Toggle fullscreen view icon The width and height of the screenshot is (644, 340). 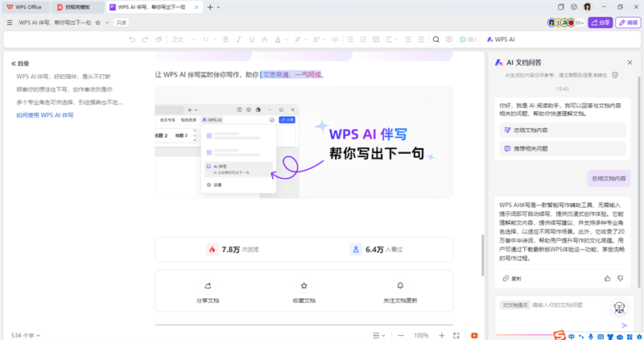(456, 335)
